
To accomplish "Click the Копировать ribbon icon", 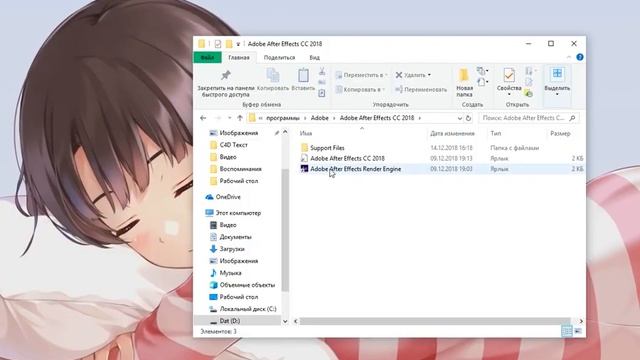I will click(273, 76).
